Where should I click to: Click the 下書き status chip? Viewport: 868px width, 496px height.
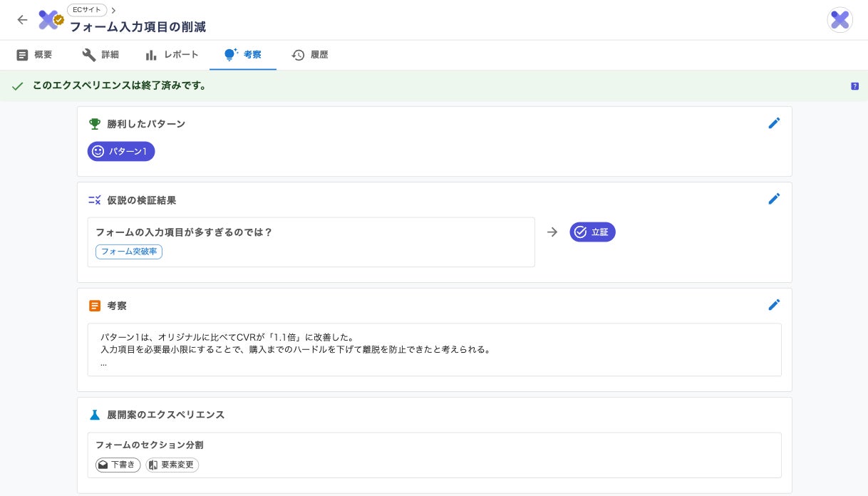click(x=118, y=465)
